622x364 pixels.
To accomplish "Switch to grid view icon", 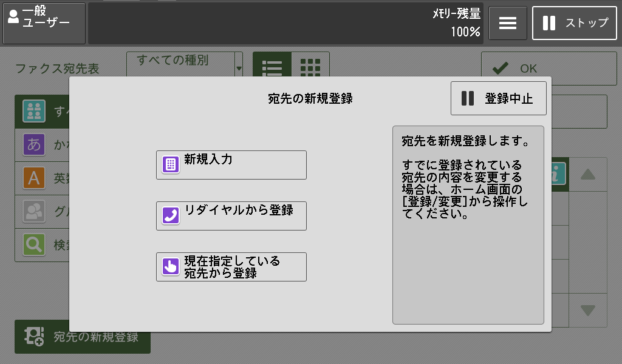I will pos(310,64).
